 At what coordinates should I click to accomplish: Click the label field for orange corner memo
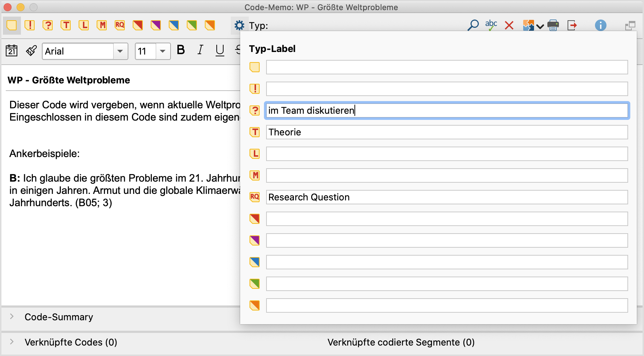[x=447, y=305]
